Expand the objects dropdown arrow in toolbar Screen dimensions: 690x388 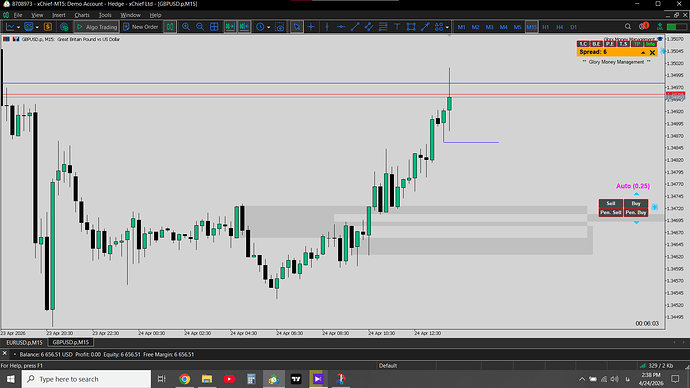(447, 27)
